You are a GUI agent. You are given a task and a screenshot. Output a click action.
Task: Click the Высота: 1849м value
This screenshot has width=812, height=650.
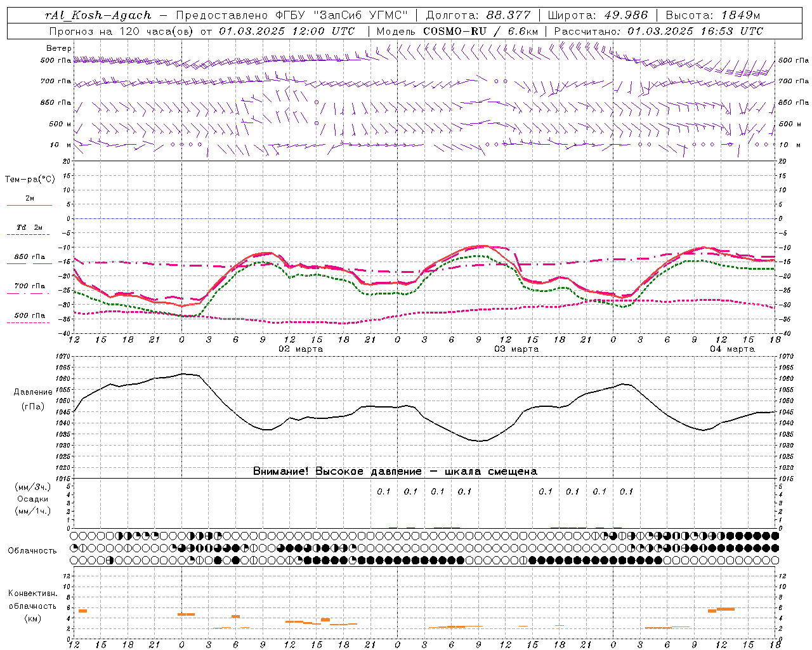pyautogui.click(x=712, y=15)
